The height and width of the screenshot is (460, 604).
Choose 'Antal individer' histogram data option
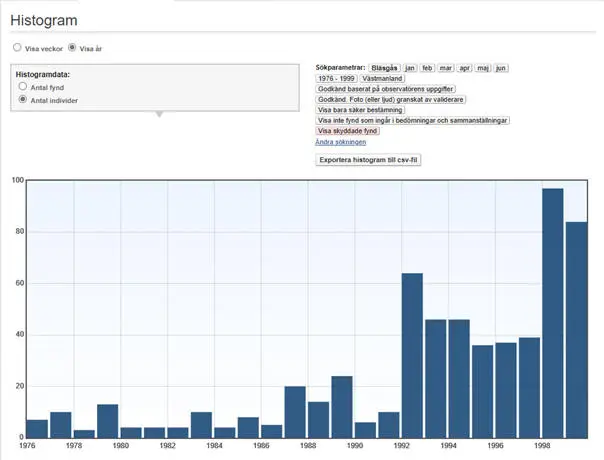23,100
